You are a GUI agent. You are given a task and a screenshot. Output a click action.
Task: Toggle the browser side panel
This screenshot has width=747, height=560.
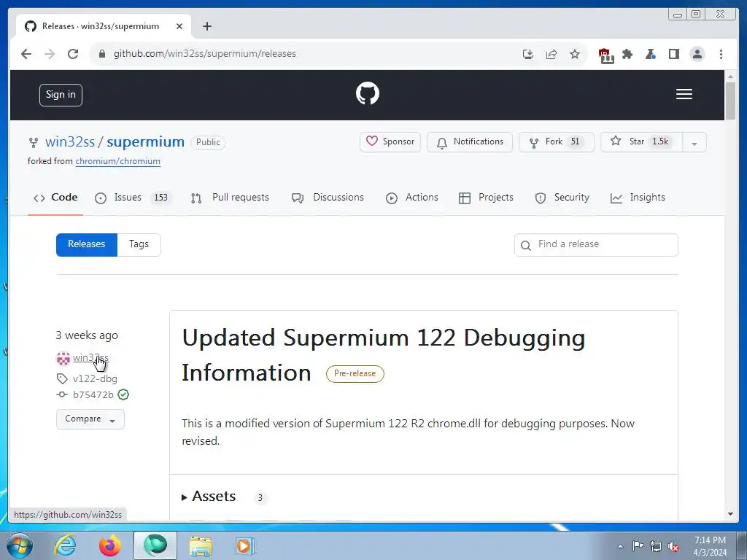point(673,54)
